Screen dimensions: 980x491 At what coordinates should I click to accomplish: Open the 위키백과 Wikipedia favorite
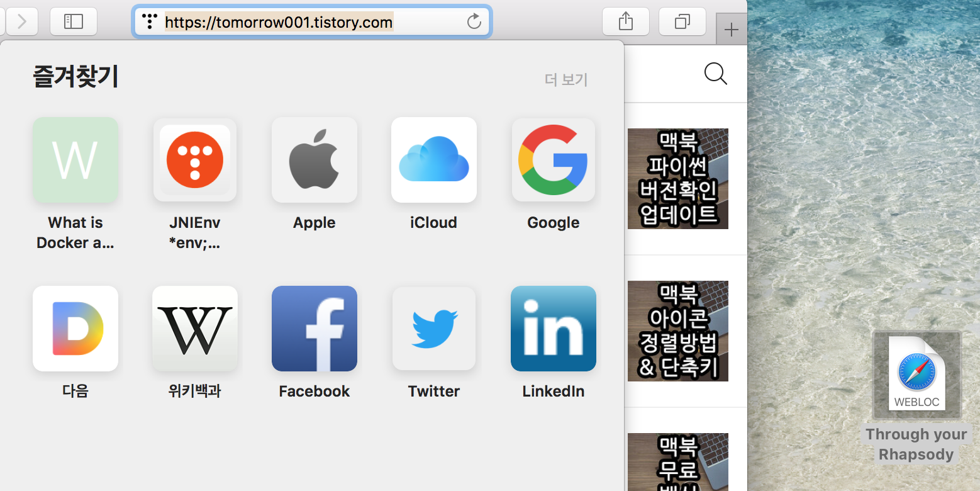[x=195, y=328]
